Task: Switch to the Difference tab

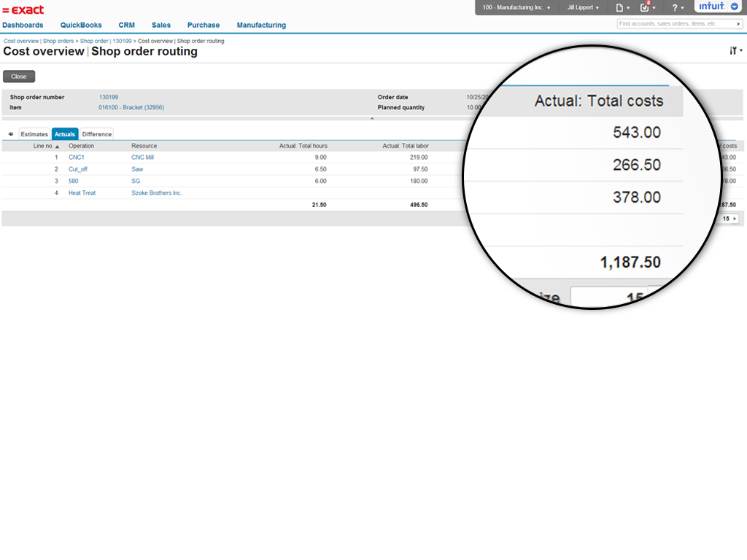Action: 97,134
